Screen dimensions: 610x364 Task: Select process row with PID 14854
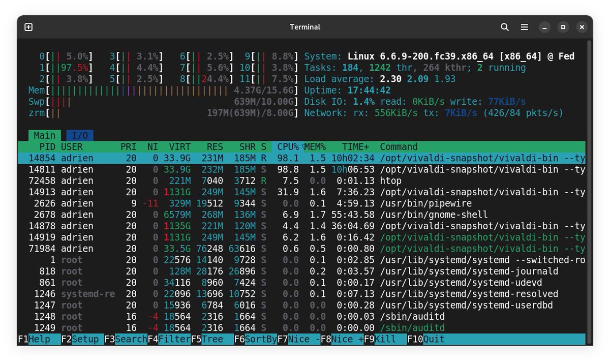coord(301,158)
